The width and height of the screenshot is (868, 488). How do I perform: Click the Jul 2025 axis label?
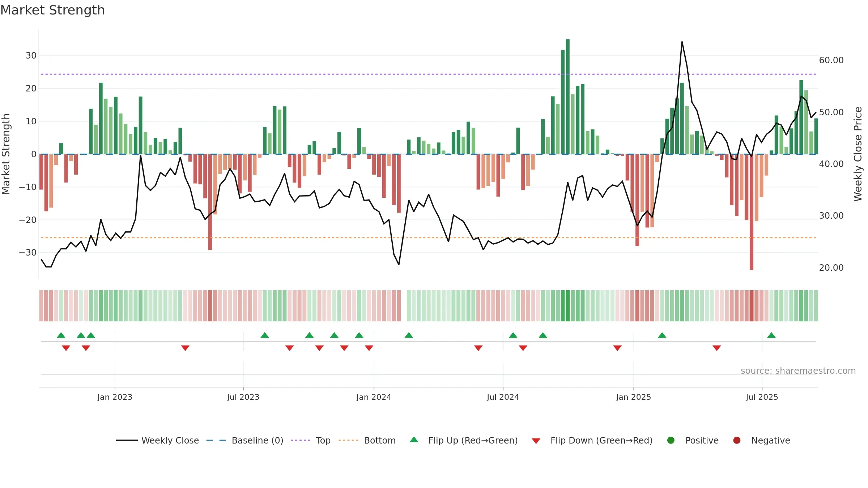(762, 397)
